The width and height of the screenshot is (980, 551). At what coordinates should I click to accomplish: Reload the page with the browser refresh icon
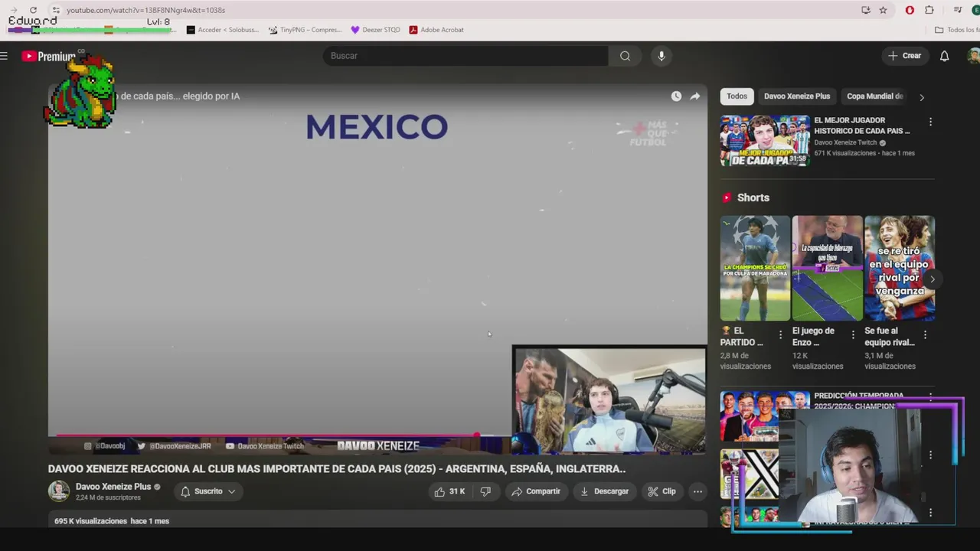[33, 10]
